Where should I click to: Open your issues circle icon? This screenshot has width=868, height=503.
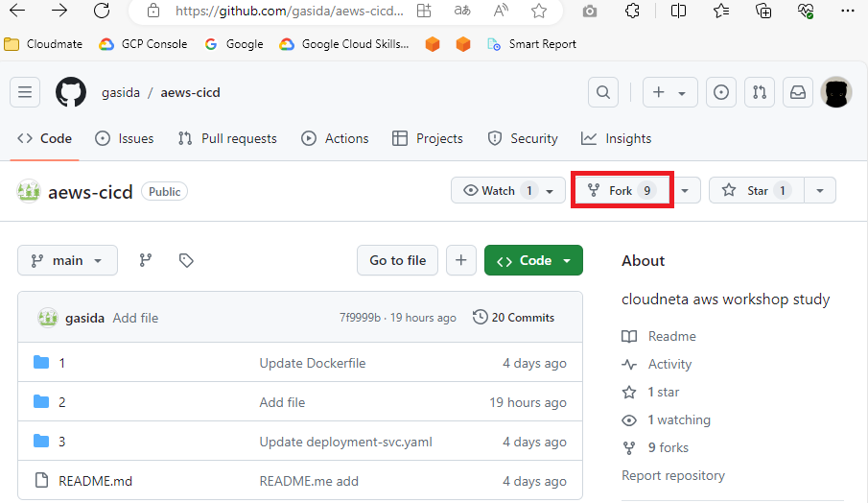(720, 92)
